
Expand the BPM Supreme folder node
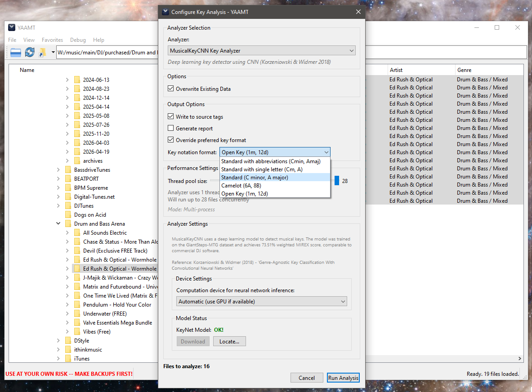tap(58, 187)
